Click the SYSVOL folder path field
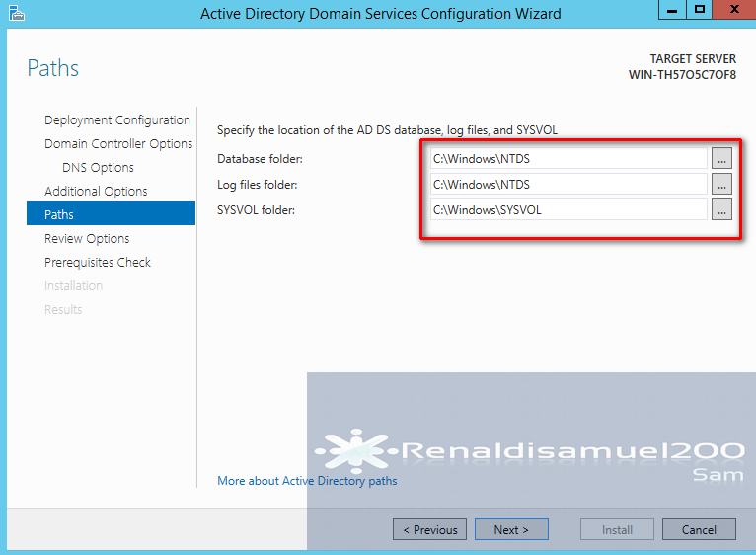 coord(568,210)
